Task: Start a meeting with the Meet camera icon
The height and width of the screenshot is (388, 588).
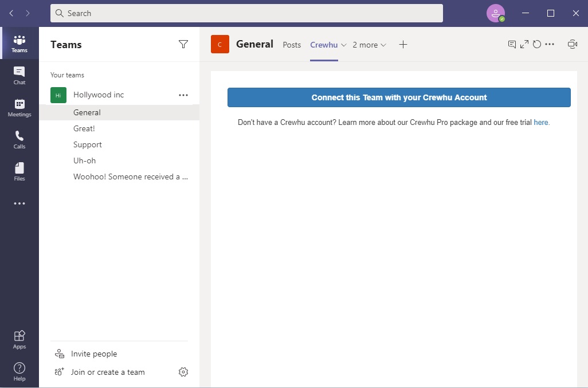Action: pos(573,44)
